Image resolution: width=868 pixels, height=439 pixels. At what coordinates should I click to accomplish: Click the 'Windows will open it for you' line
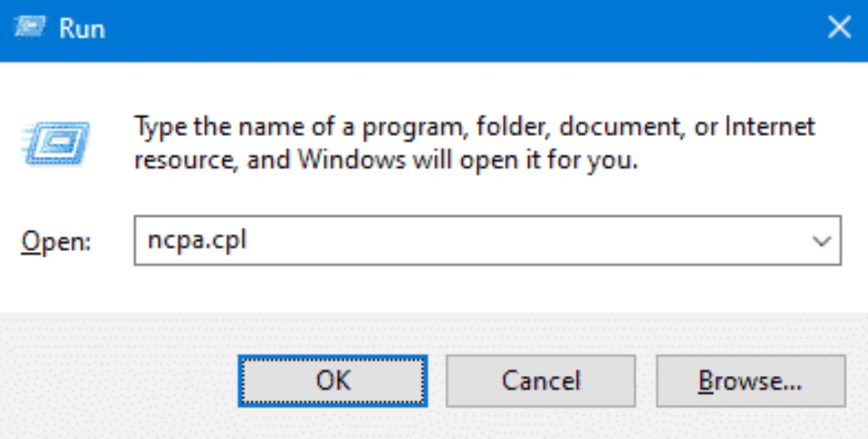(468, 160)
